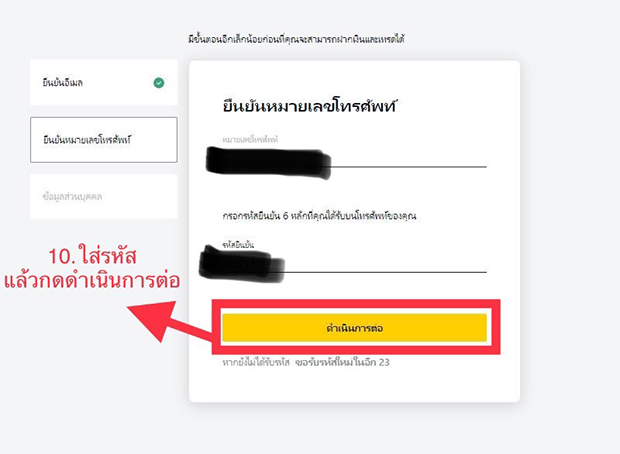Click the red แล้วกดดำเนินการต่อ annotation line
Viewport: 620px width, 454px height.
pyautogui.click(x=92, y=281)
